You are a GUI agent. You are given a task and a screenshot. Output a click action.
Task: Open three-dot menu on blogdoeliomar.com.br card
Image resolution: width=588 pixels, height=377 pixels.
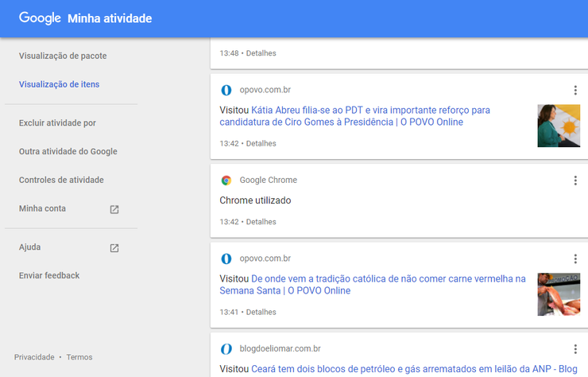575,349
